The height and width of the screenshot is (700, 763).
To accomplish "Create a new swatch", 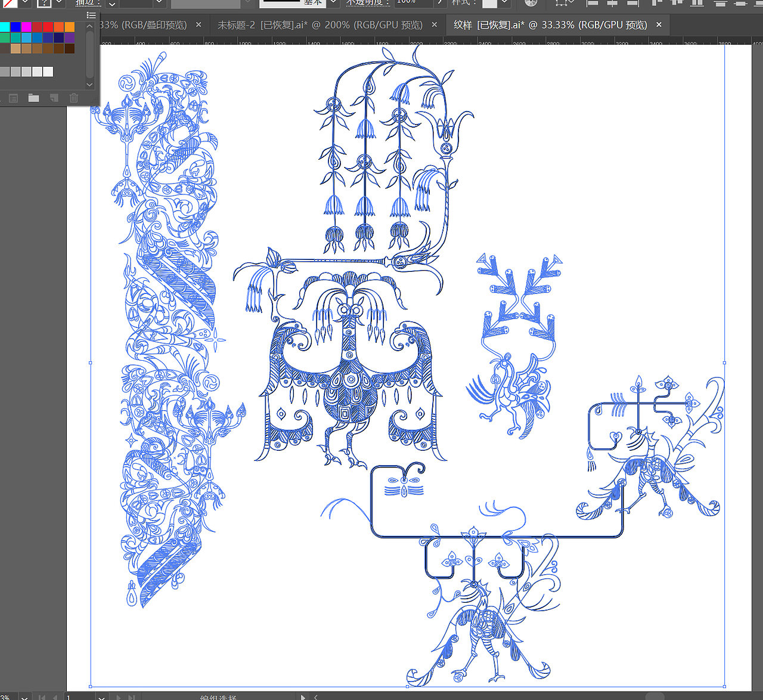I will click(54, 98).
